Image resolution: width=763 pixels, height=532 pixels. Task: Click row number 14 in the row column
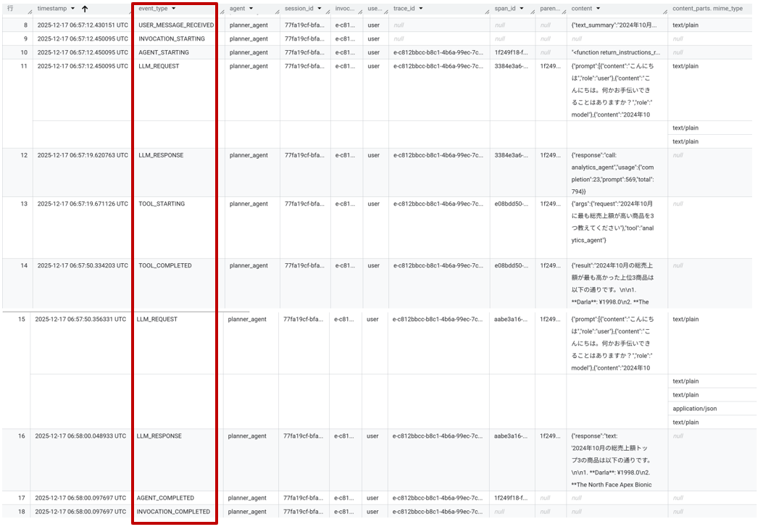pos(23,266)
